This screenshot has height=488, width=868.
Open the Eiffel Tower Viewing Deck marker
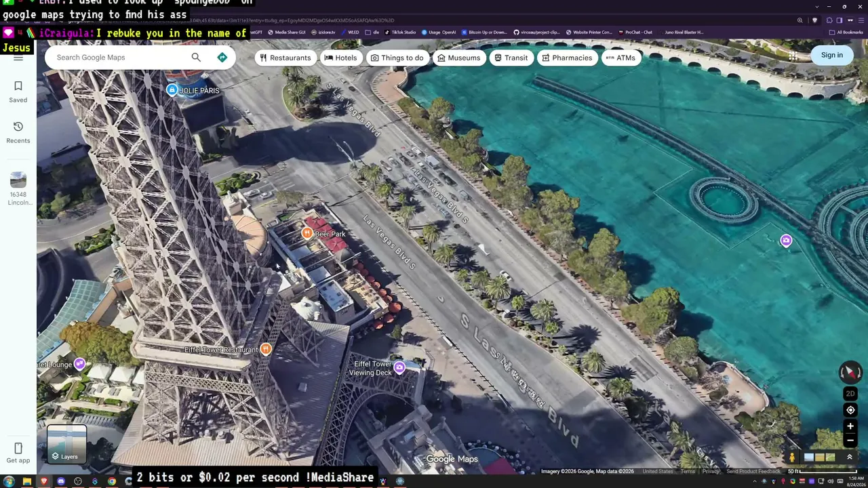[x=399, y=367]
